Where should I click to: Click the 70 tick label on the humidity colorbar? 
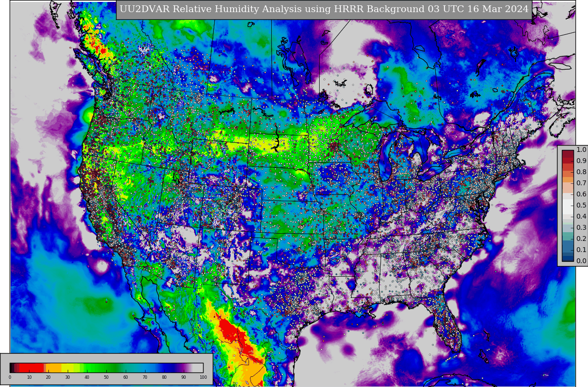145,377
